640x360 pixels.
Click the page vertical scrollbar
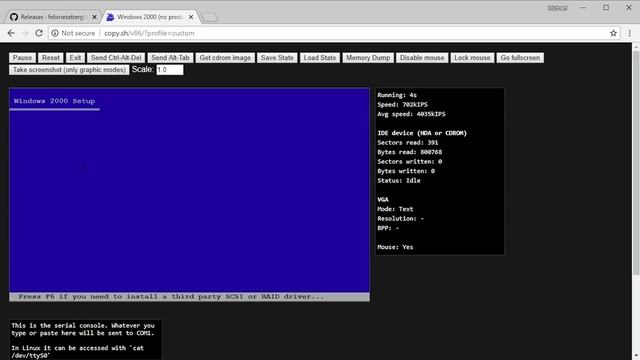[636, 163]
